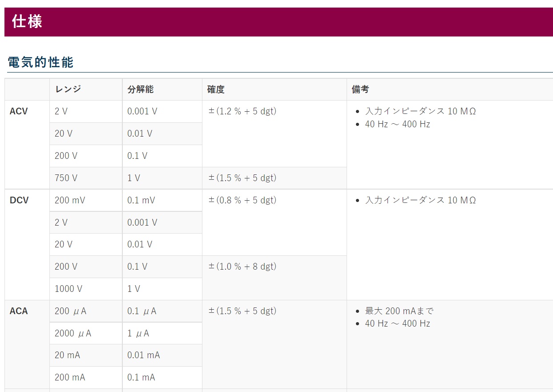Click the 750 V range cell
Image resolution: width=553 pixels, height=392 pixels.
tap(66, 178)
